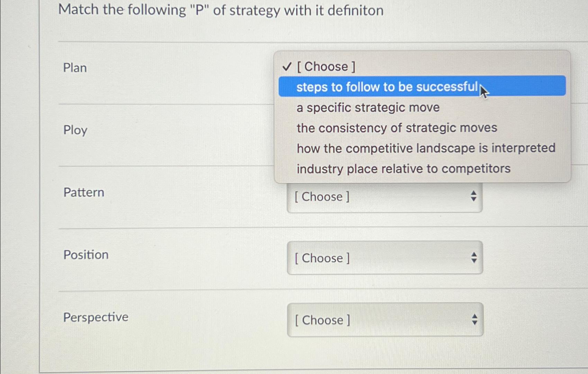Image resolution: width=588 pixels, height=374 pixels.
Task: Click the Pattern dropdown stepper arrows
Action: [x=473, y=197]
